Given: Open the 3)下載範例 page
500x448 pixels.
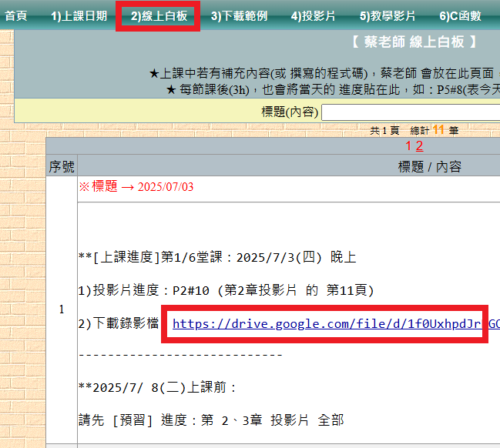Looking at the screenshot, I should click(x=238, y=16).
